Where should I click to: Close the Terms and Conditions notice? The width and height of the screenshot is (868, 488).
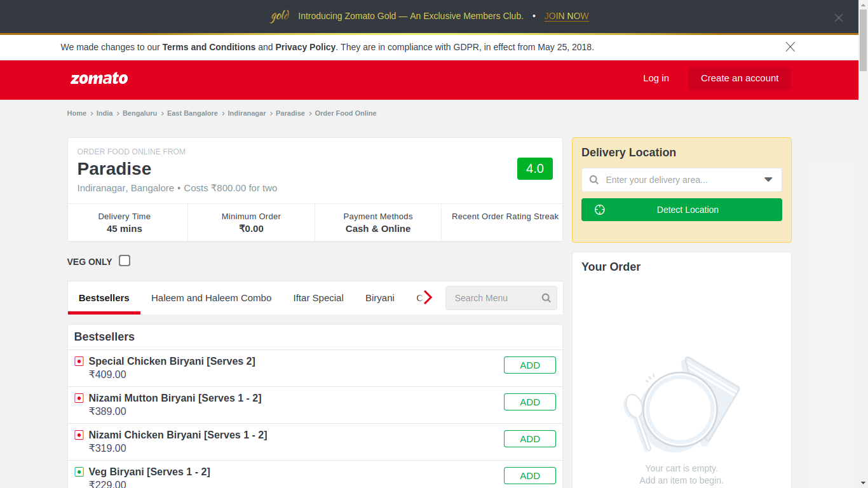(x=790, y=47)
